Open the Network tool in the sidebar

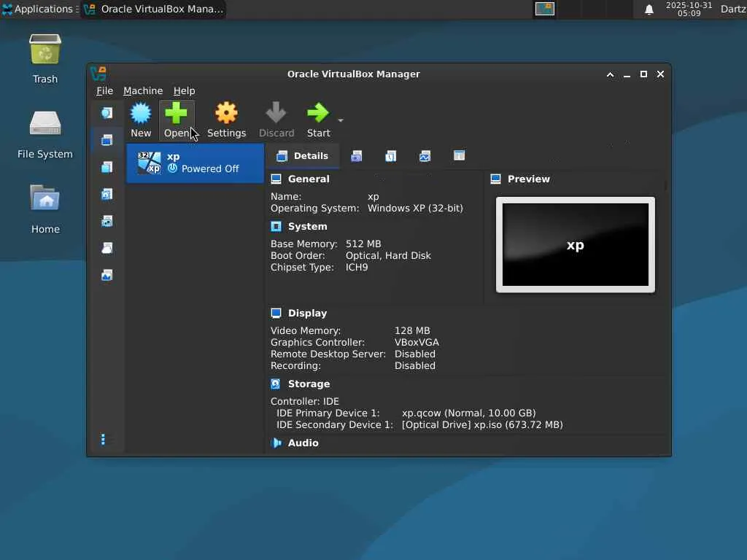click(x=107, y=222)
